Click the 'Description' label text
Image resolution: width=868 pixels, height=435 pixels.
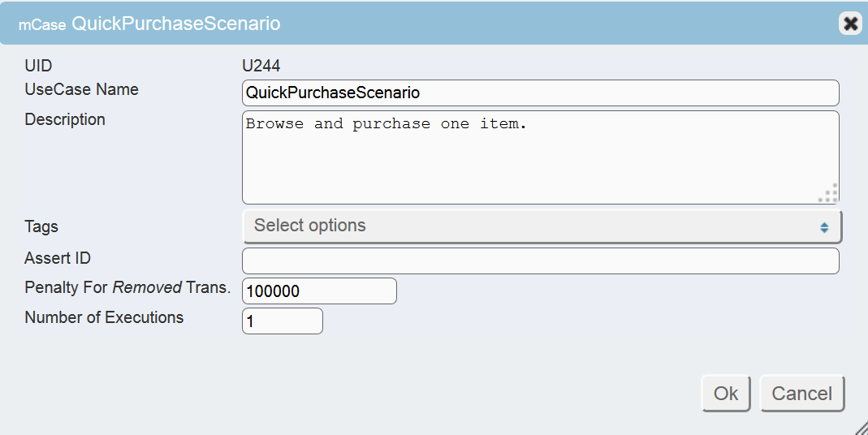click(65, 119)
